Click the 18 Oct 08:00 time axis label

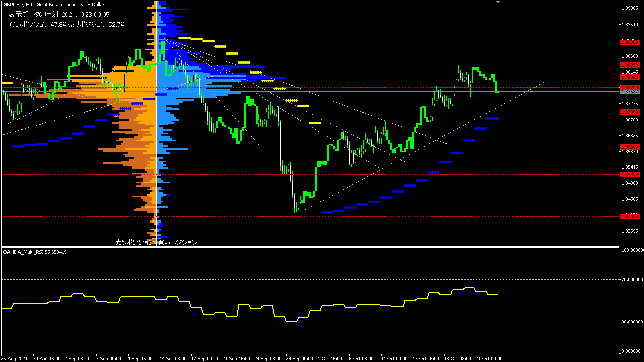(x=458, y=358)
